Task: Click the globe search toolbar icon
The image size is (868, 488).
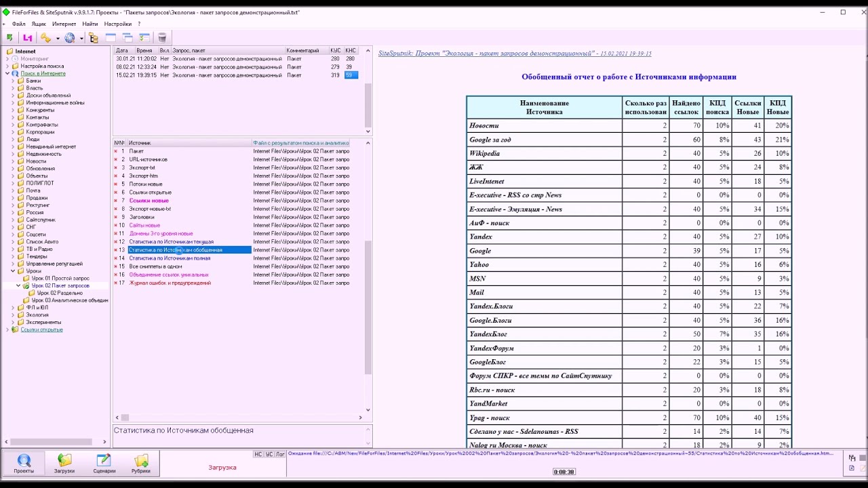Action: (70, 38)
